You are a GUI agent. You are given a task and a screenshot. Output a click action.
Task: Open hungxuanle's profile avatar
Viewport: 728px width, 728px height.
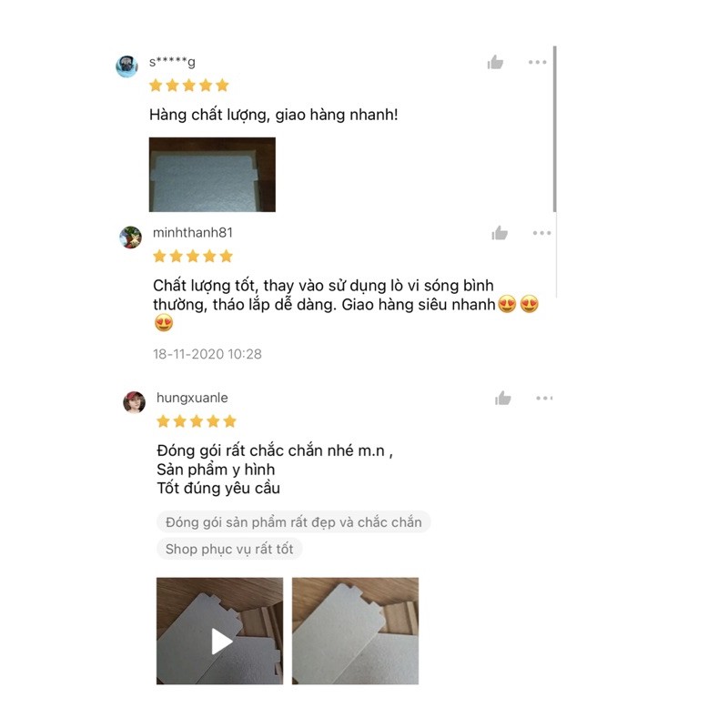click(x=134, y=402)
